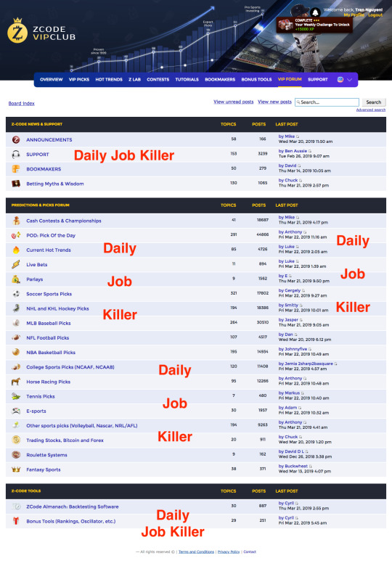Click last post author Buckwheat

pyautogui.click(x=296, y=466)
